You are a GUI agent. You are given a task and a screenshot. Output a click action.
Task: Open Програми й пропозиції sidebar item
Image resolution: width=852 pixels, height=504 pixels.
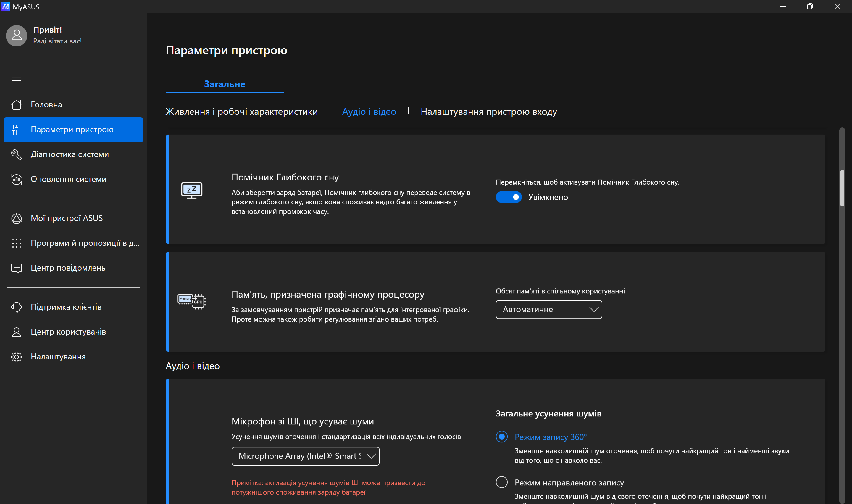pyautogui.click(x=85, y=243)
